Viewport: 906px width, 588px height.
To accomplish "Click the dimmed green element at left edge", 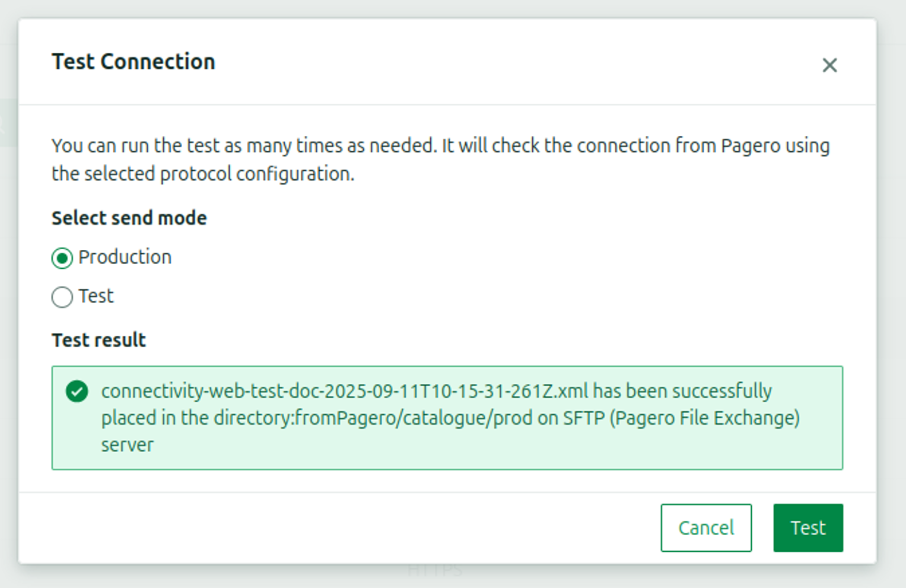I will (x=8, y=123).
